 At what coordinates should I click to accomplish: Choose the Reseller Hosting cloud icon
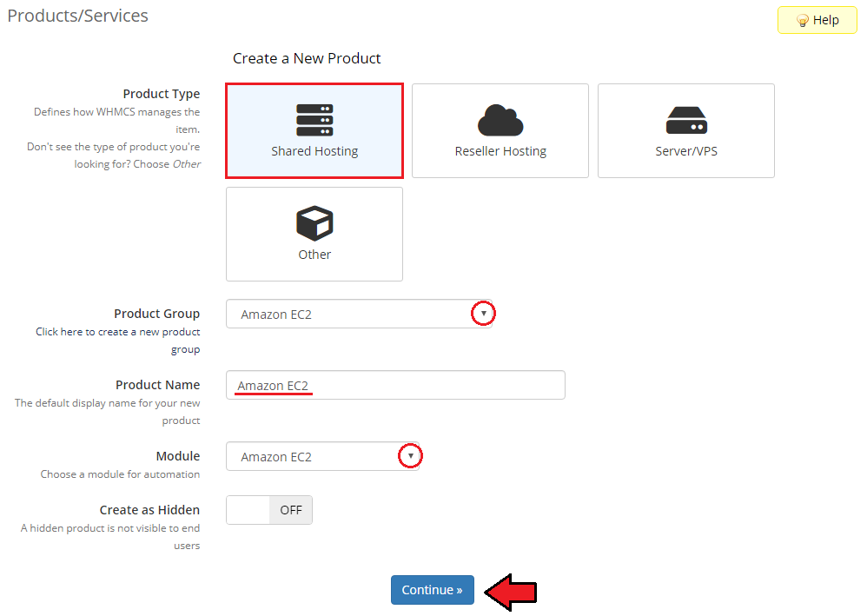(500, 120)
